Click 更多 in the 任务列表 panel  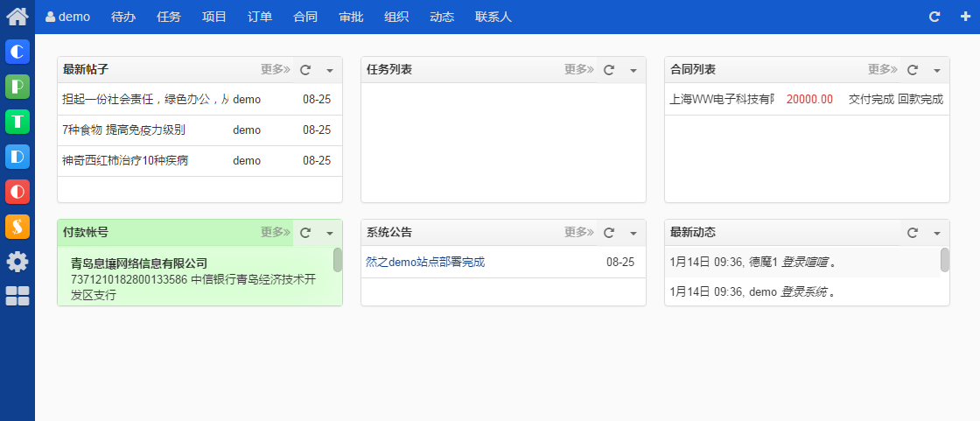click(x=579, y=69)
